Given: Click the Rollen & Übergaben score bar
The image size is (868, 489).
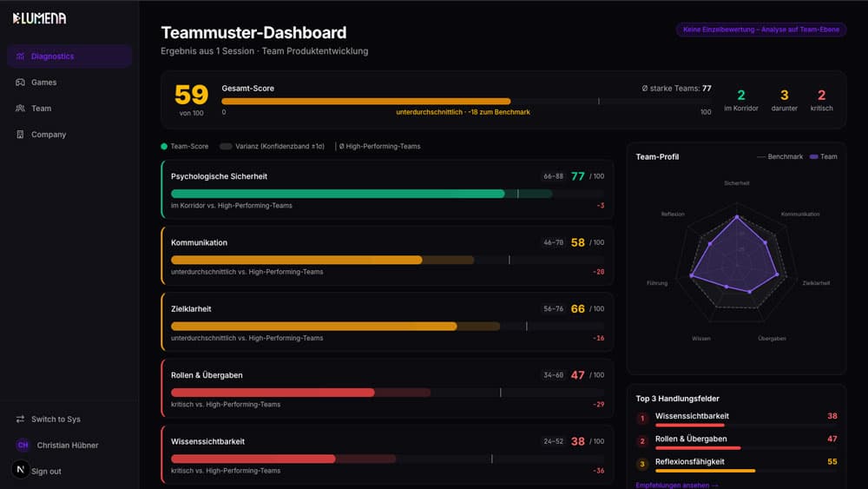Looking at the screenshot, I should [387, 392].
